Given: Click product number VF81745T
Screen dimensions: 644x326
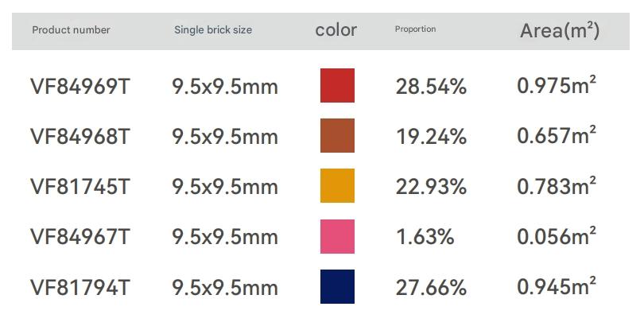Looking at the screenshot, I should (80, 187).
